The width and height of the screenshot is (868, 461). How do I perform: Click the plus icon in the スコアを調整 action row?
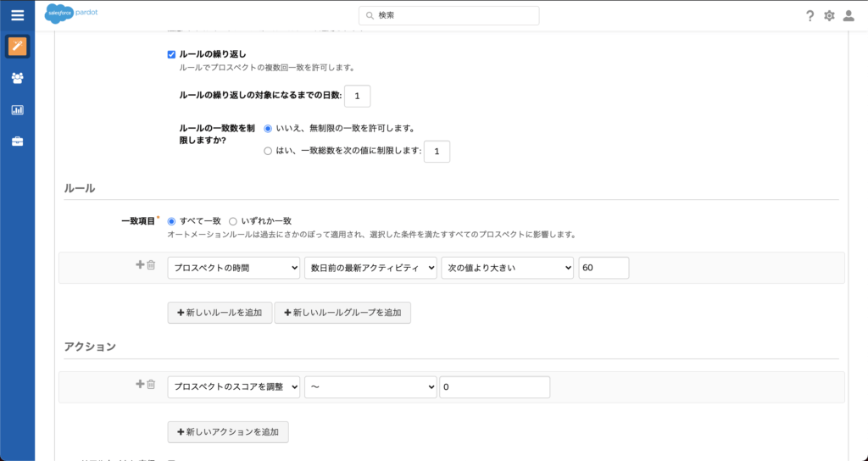click(x=140, y=384)
